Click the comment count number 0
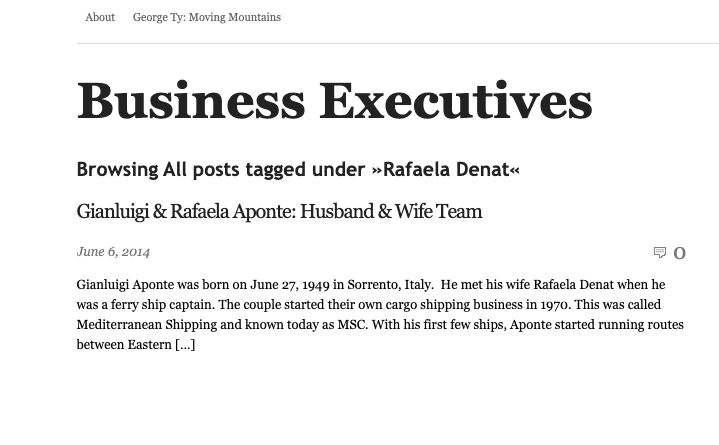 point(680,253)
